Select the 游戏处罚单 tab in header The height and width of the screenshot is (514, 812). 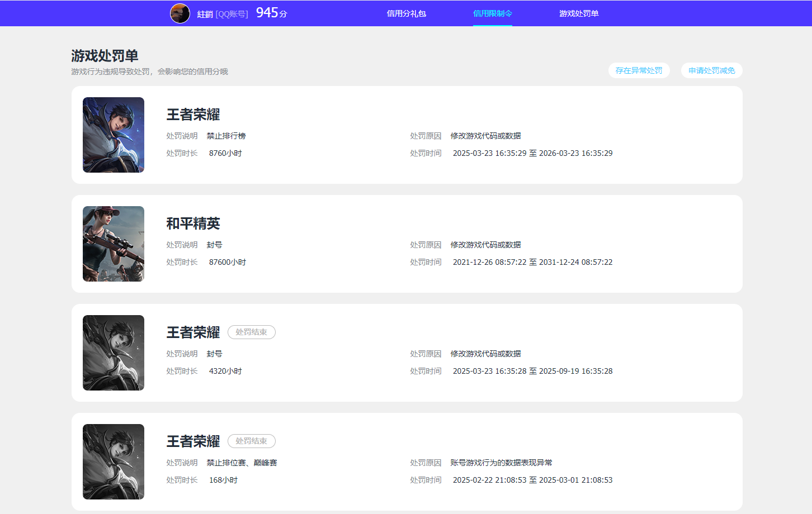(578, 13)
